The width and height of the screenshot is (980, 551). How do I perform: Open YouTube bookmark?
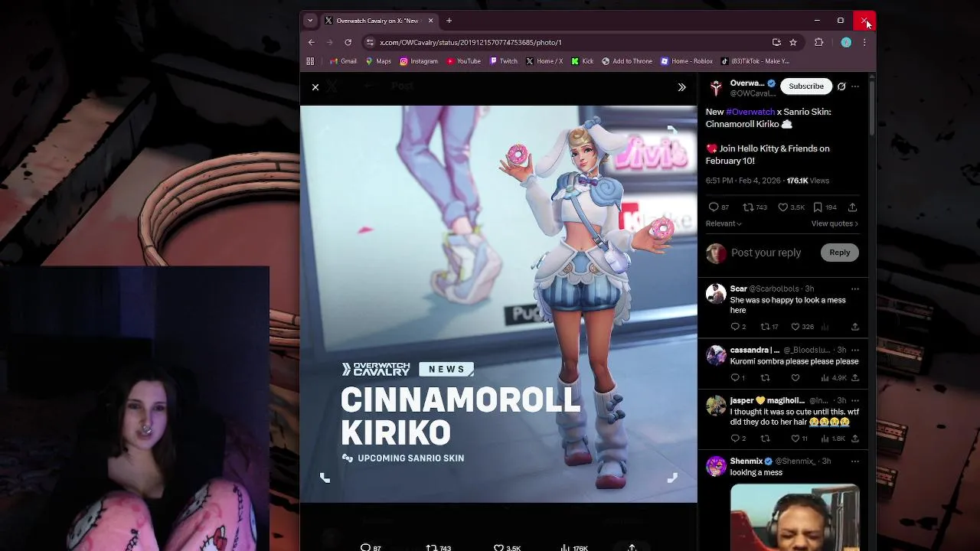click(x=463, y=61)
